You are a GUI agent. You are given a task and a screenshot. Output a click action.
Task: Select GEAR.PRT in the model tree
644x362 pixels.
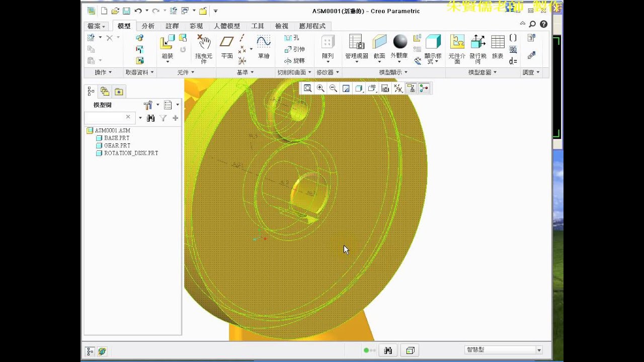[113, 145]
